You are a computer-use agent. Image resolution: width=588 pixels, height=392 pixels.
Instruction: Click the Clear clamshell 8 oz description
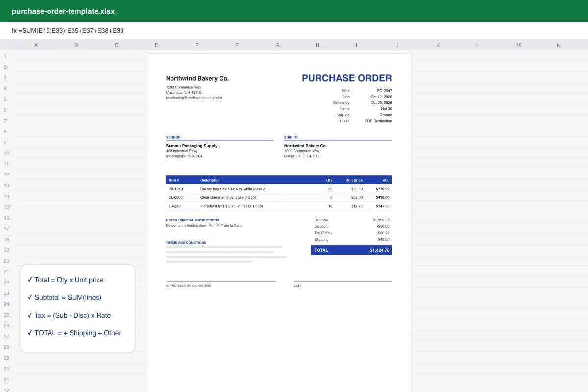tap(228, 197)
